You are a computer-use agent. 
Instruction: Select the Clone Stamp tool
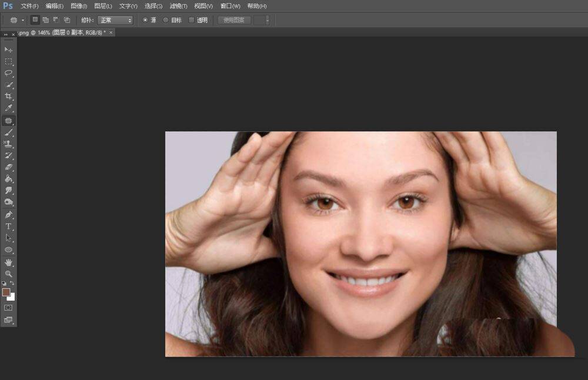8,144
